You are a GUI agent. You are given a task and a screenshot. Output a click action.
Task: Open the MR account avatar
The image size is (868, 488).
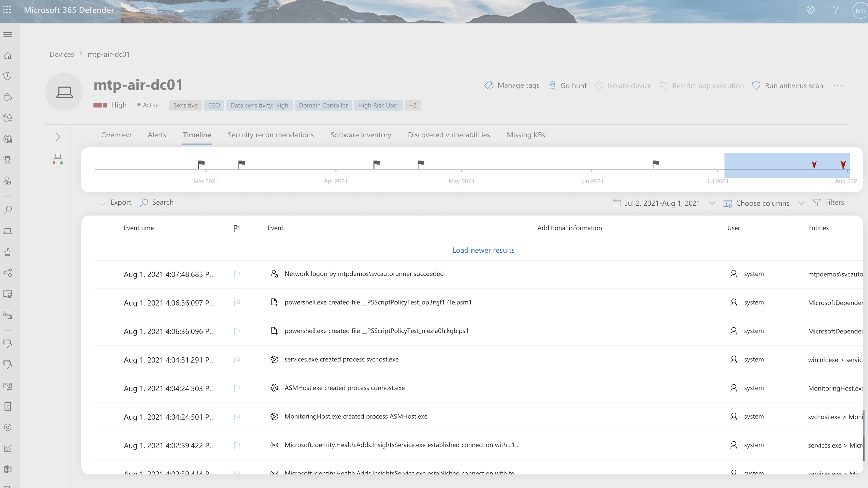pos(860,11)
